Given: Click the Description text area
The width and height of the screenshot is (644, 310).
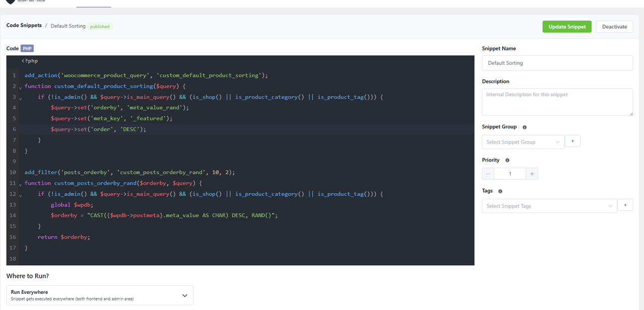Looking at the screenshot, I should (557, 102).
